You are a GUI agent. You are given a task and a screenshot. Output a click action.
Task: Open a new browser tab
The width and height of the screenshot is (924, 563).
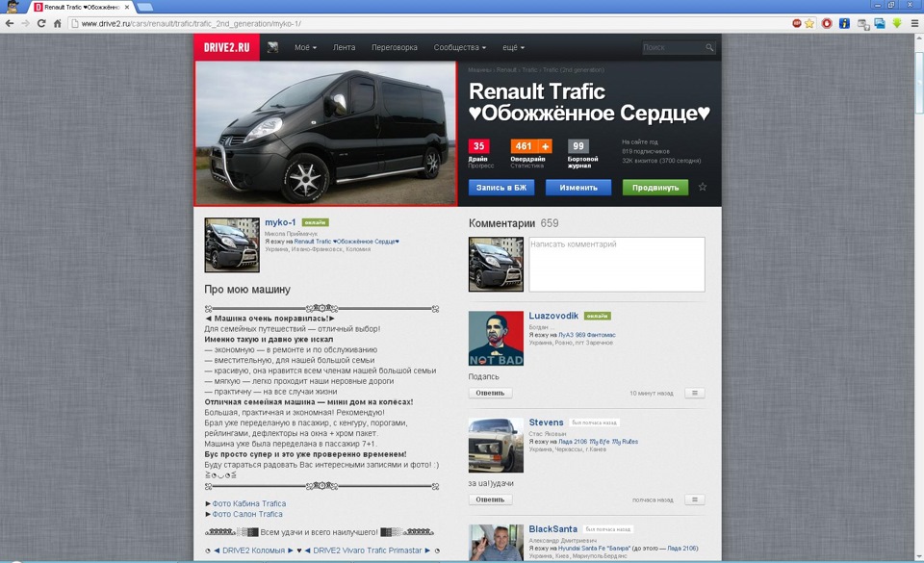pyautogui.click(x=145, y=7)
